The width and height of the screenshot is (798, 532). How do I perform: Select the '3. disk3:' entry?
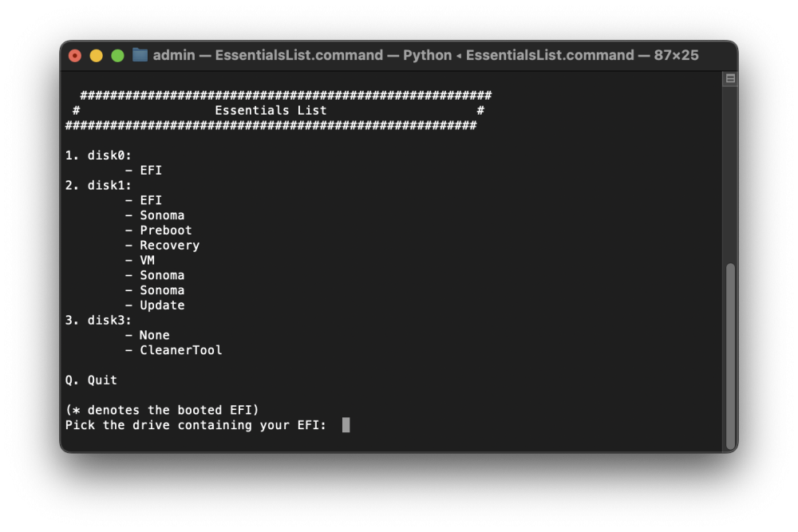pos(98,320)
